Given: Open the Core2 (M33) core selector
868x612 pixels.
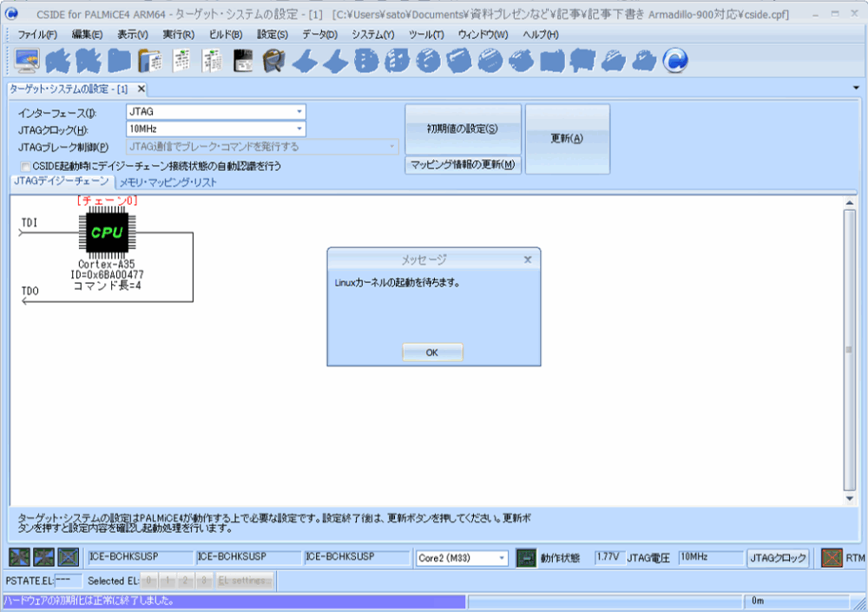Looking at the screenshot, I should (x=462, y=558).
